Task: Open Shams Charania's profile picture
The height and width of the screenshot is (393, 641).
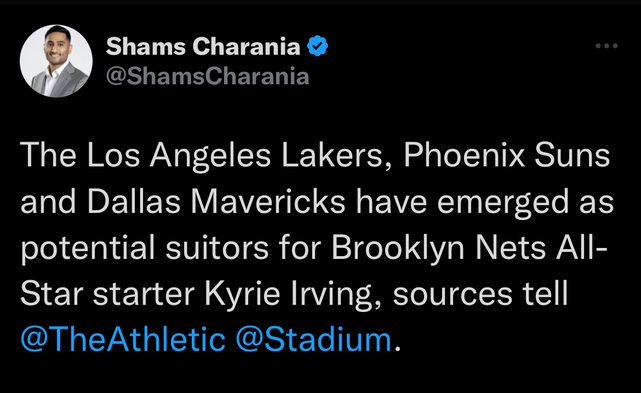Action: [56, 61]
